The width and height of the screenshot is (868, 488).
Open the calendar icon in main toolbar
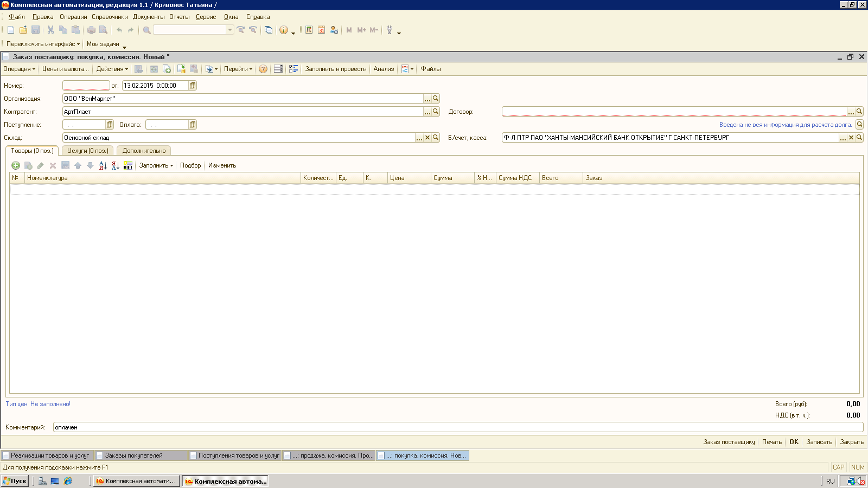pyautogui.click(x=321, y=30)
